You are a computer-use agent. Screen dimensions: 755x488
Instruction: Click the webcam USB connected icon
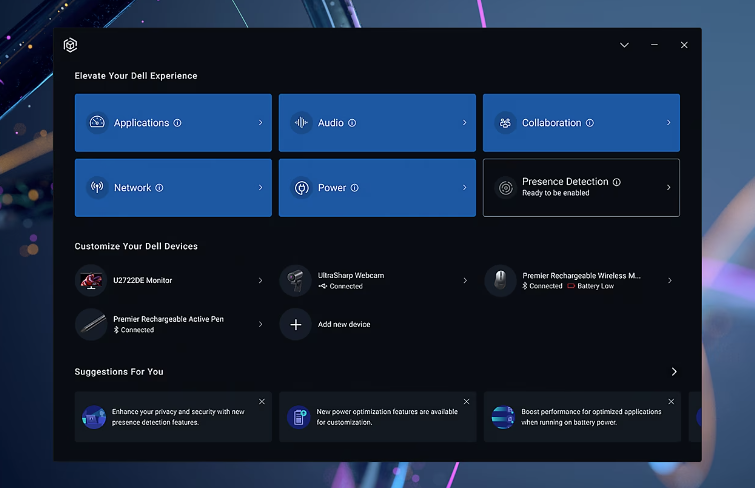point(323,286)
